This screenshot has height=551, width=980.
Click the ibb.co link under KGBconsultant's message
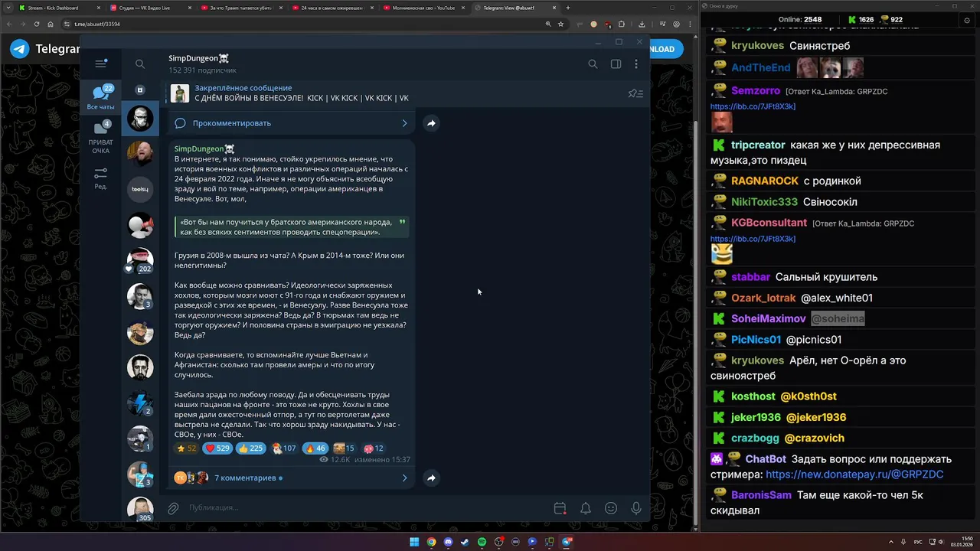pyautogui.click(x=753, y=239)
